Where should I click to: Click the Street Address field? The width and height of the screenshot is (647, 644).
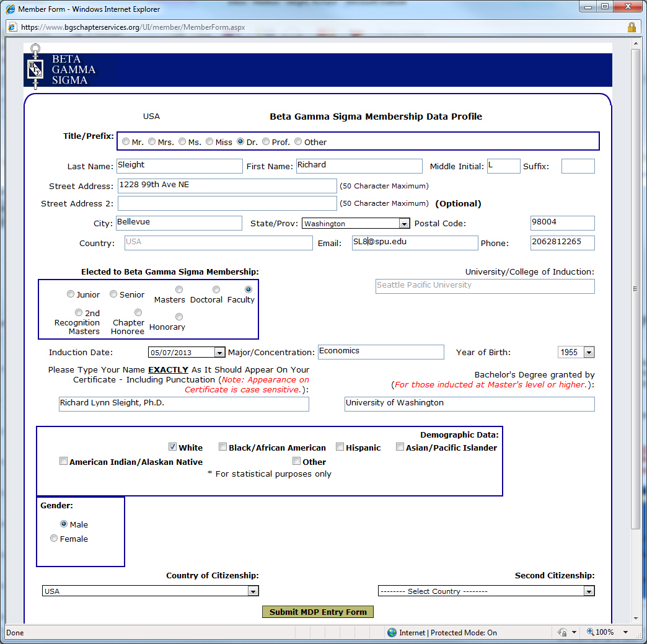pos(227,186)
